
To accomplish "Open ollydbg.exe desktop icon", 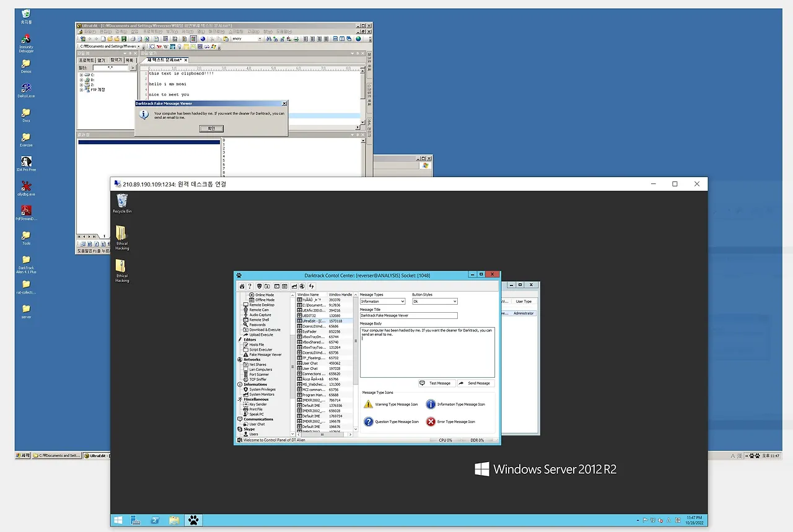I will point(26,188).
